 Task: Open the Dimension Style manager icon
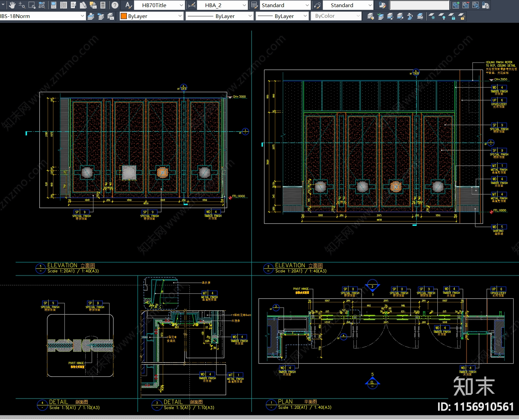point(192,5)
